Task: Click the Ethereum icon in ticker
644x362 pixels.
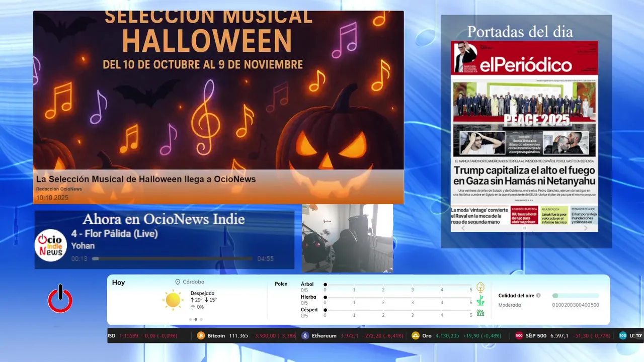Action: [305, 335]
